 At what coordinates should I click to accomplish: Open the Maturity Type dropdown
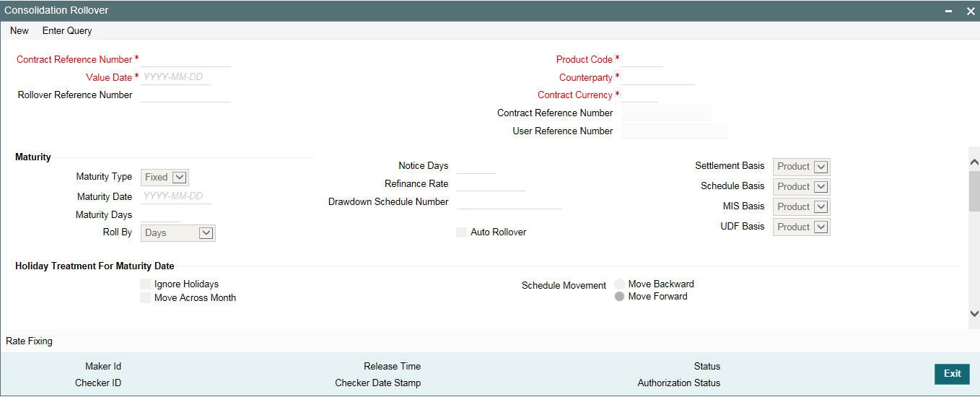point(165,177)
